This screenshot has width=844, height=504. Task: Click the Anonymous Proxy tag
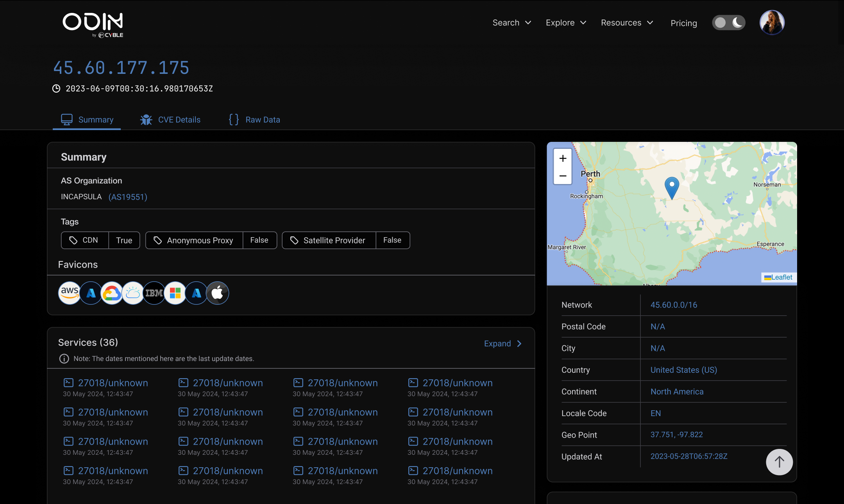(211, 240)
